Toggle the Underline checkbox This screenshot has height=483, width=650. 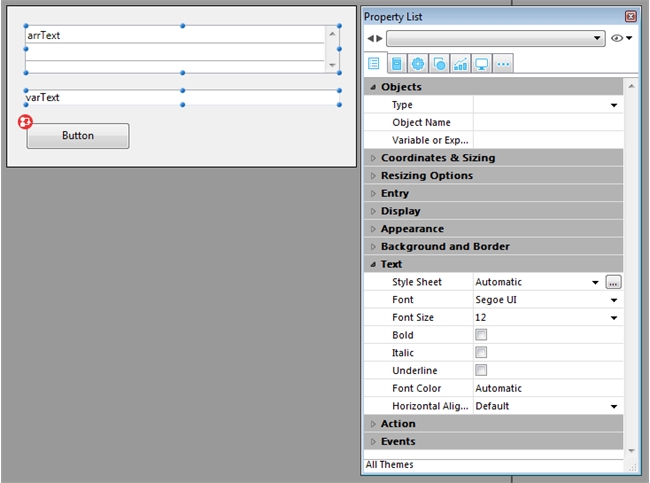(481, 371)
